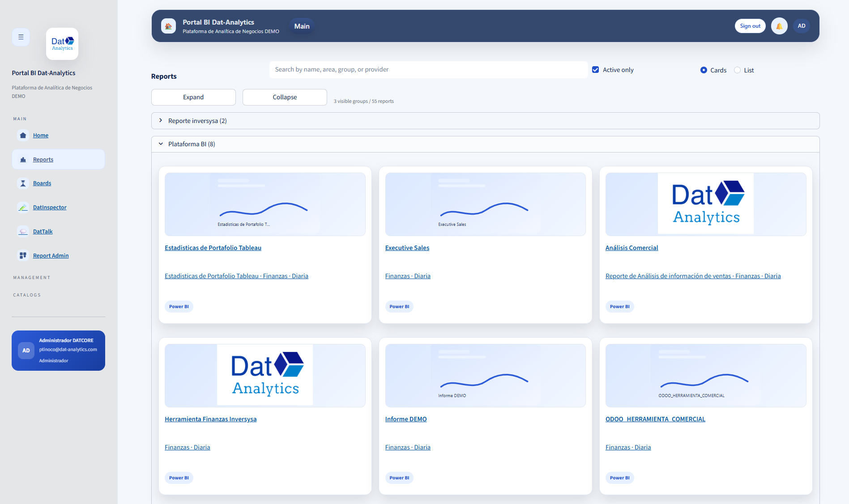Click the Report Admin grid icon
The height and width of the screenshot is (504, 849).
point(23,256)
